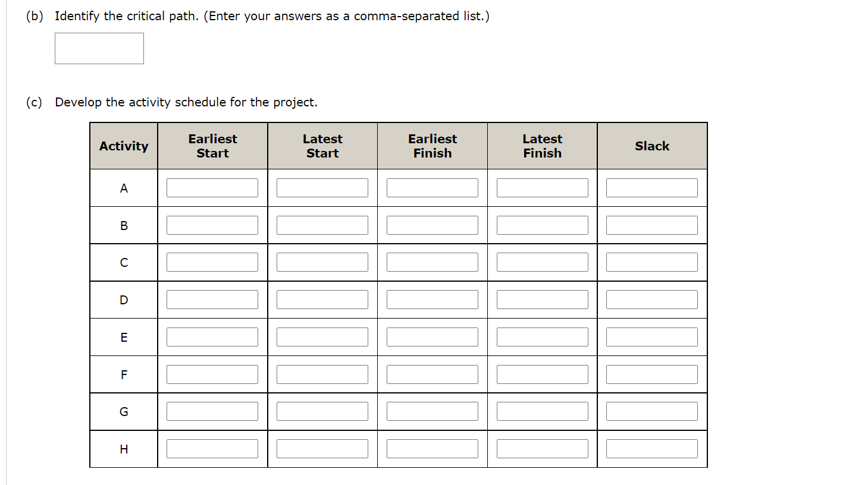The width and height of the screenshot is (868, 485).
Task: Click the Latest Start field for activity E
Action: (x=322, y=336)
